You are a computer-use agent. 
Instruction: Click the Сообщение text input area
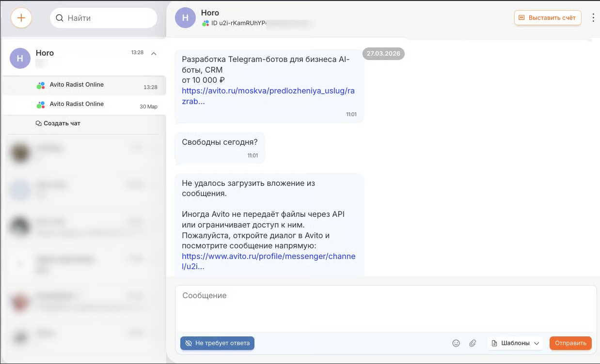(386, 308)
